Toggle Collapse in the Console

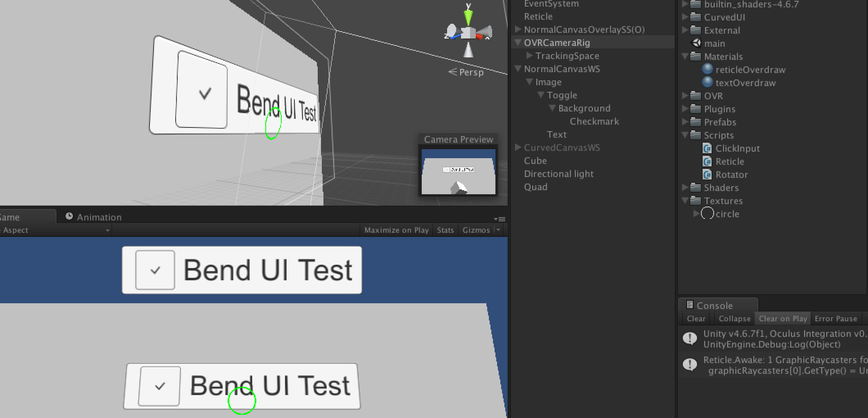pos(735,319)
